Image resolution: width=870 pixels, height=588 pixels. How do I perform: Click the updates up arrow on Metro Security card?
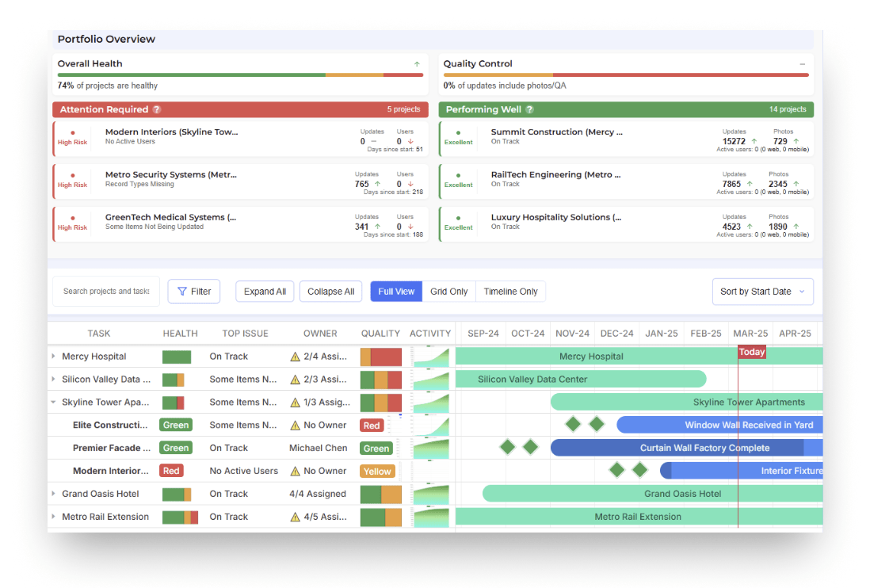click(378, 184)
